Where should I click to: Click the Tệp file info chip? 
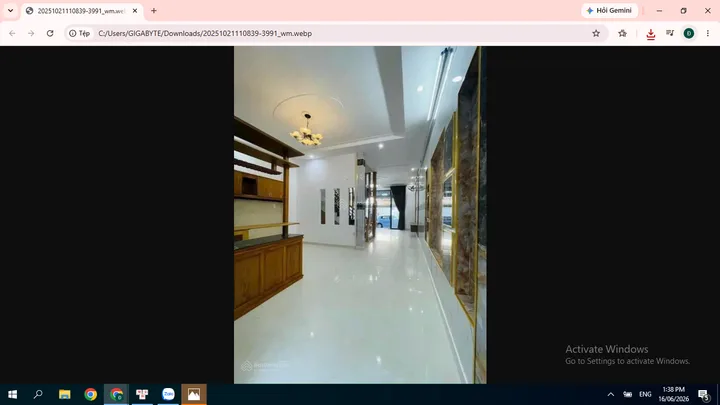click(79, 34)
